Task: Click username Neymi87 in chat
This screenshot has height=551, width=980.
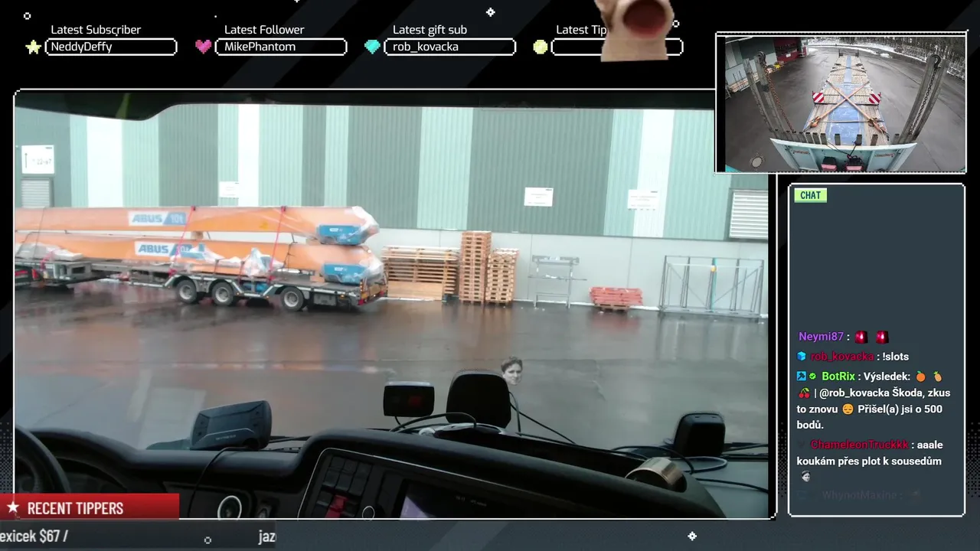Action: click(x=821, y=337)
